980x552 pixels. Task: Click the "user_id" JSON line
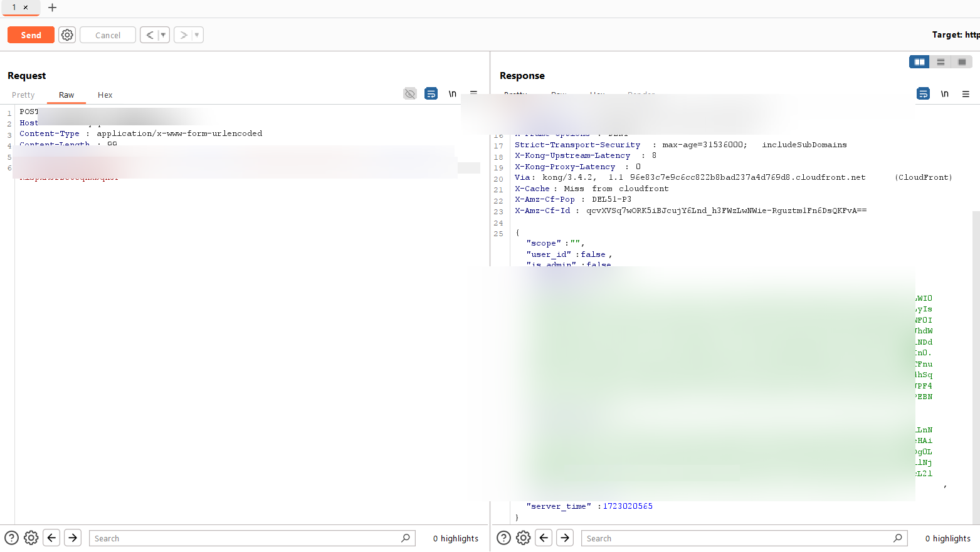(x=569, y=254)
